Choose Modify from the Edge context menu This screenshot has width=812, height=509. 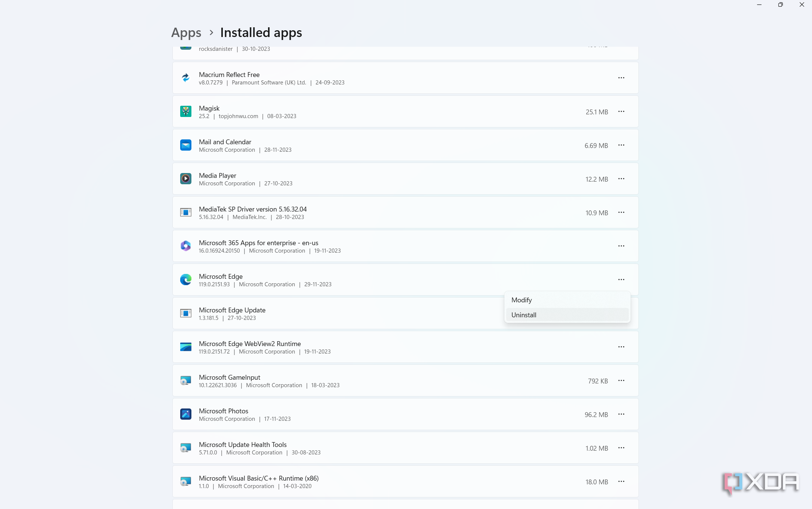567,300
